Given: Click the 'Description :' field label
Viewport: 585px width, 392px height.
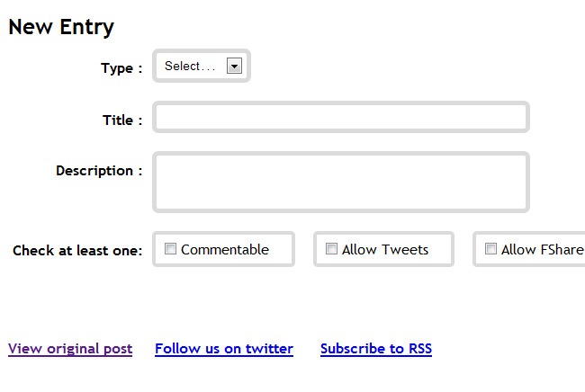Looking at the screenshot, I should click(x=99, y=171).
